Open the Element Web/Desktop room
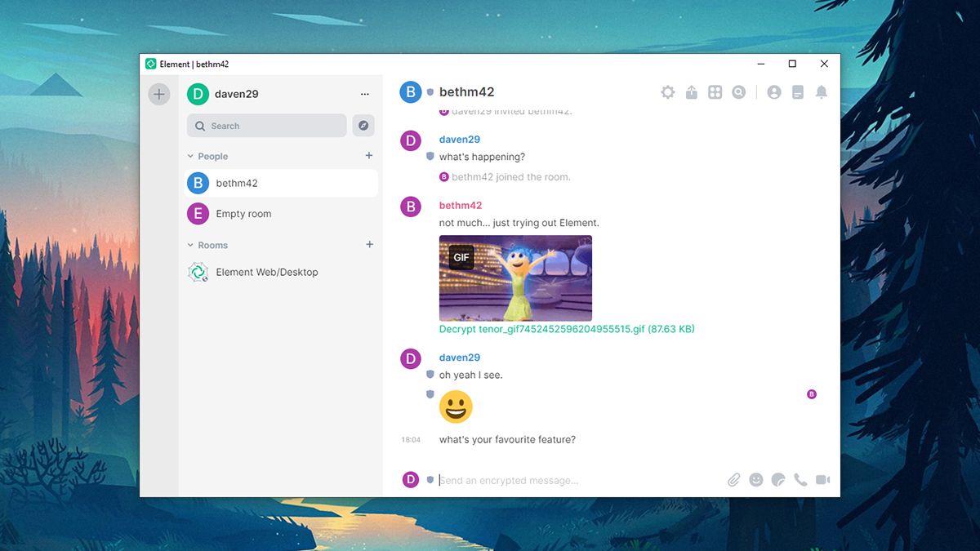 click(x=267, y=272)
